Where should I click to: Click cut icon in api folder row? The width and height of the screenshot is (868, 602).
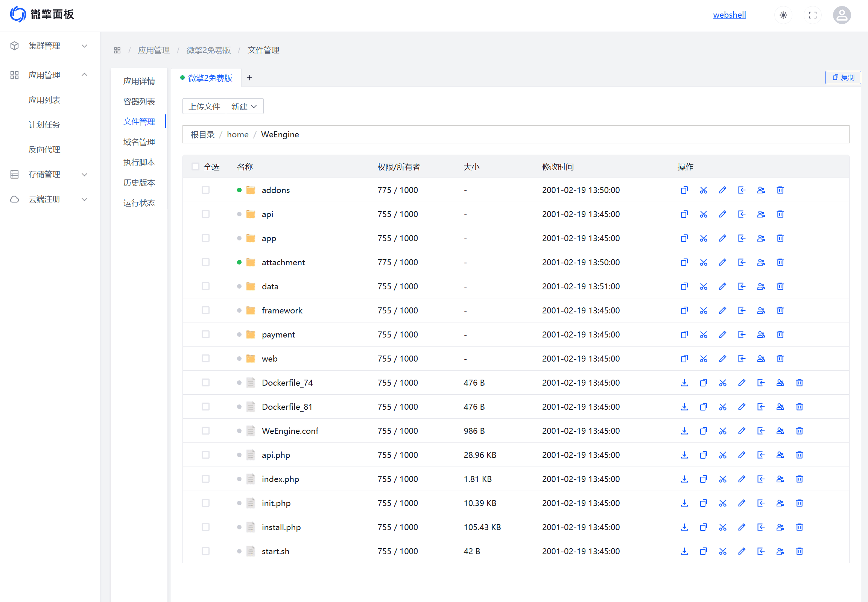pos(703,214)
